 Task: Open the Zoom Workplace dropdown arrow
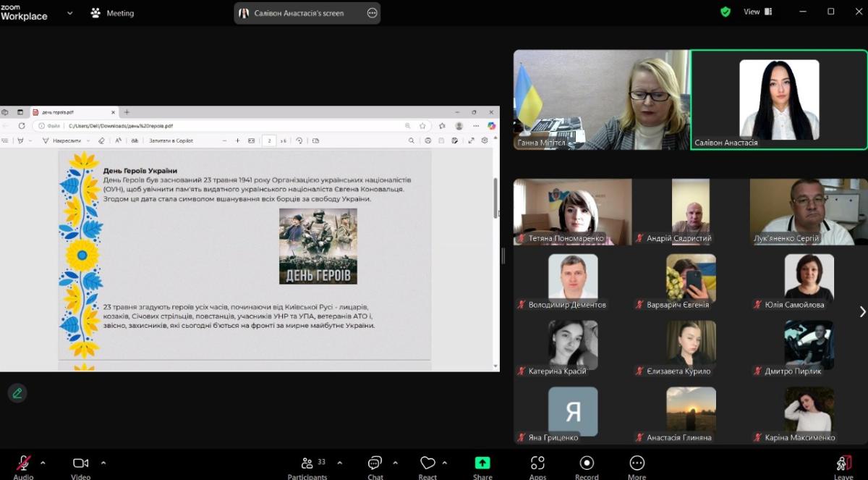coord(70,13)
